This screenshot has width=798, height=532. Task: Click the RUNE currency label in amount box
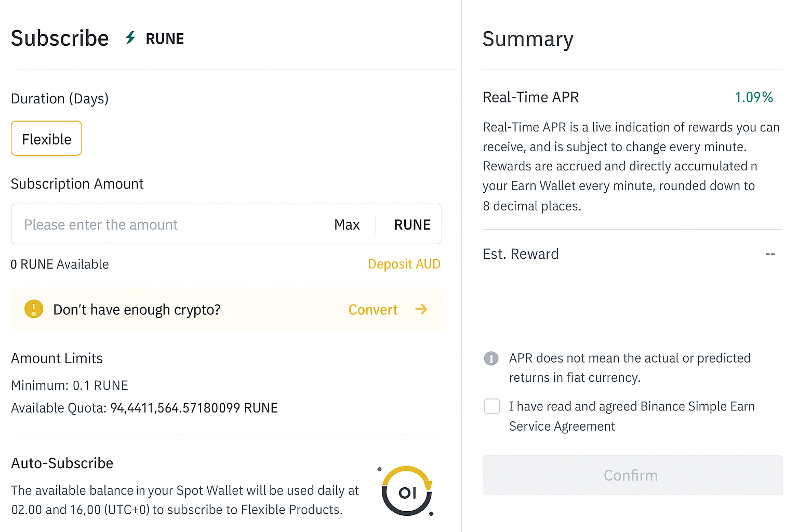tap(412, 224)
